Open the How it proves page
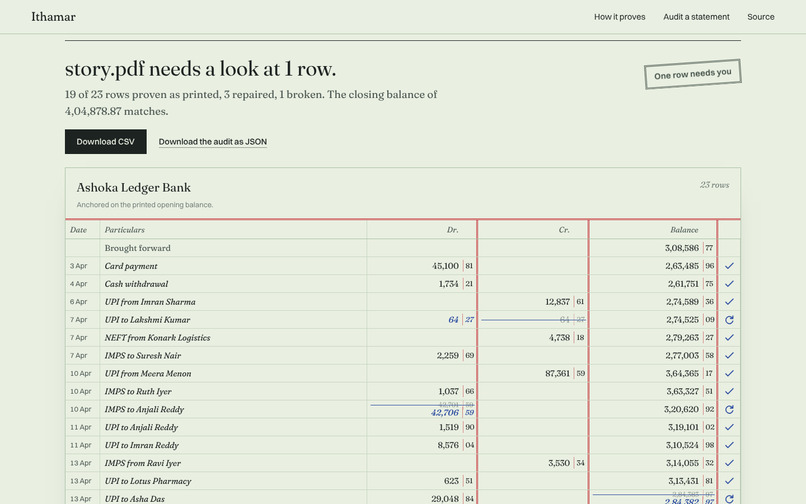 pos(619,17)
